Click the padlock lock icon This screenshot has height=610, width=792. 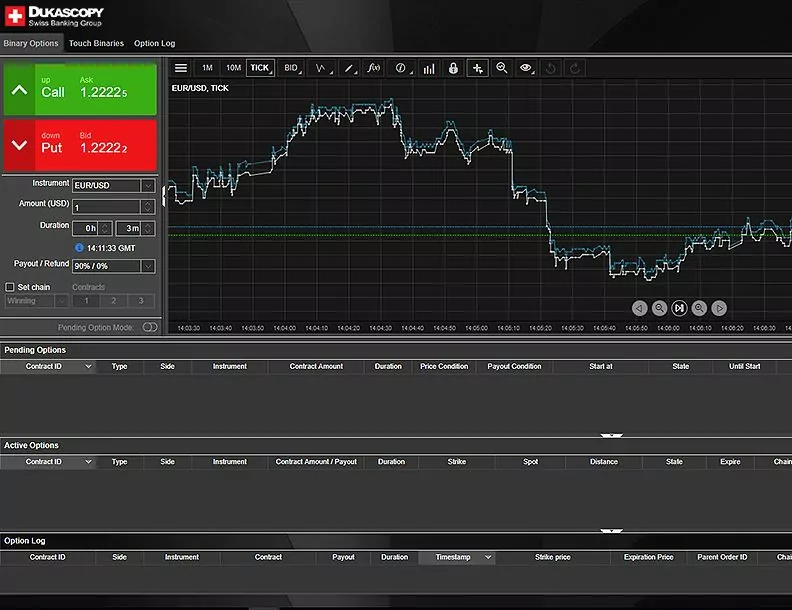(453, 68)
